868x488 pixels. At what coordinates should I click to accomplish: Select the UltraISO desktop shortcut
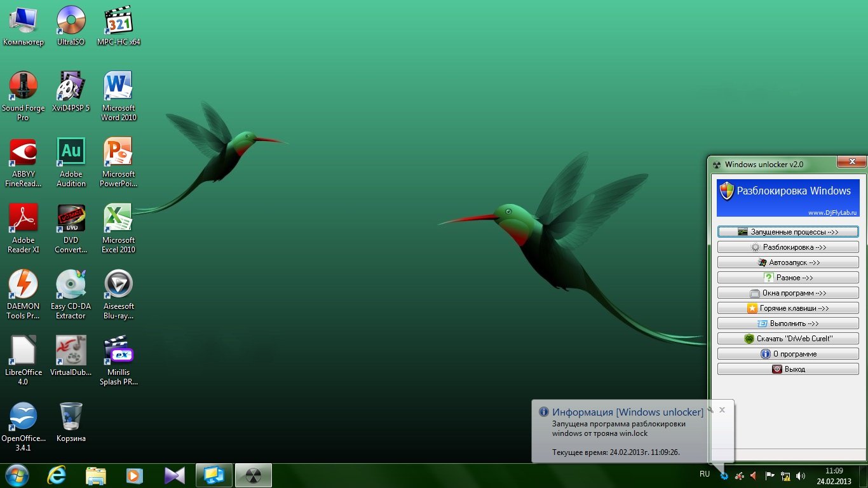pos(71,26)
